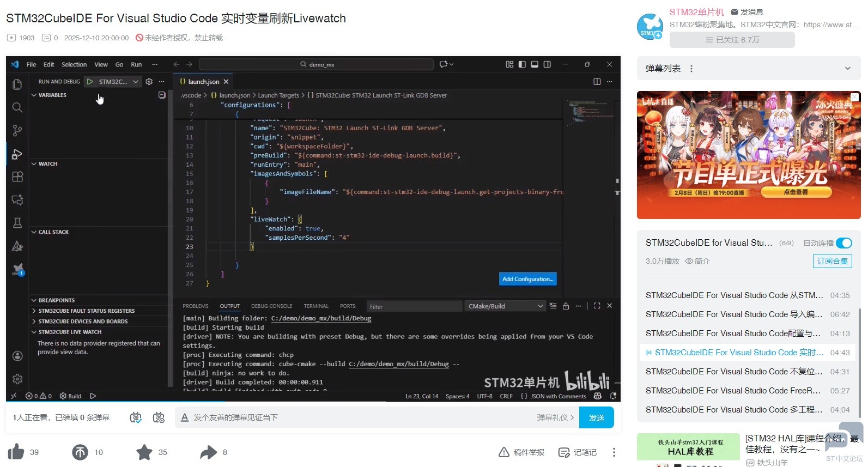Open the 稿件举报 report link
Viewport: 868px width, 467px height.
point(522,452)
